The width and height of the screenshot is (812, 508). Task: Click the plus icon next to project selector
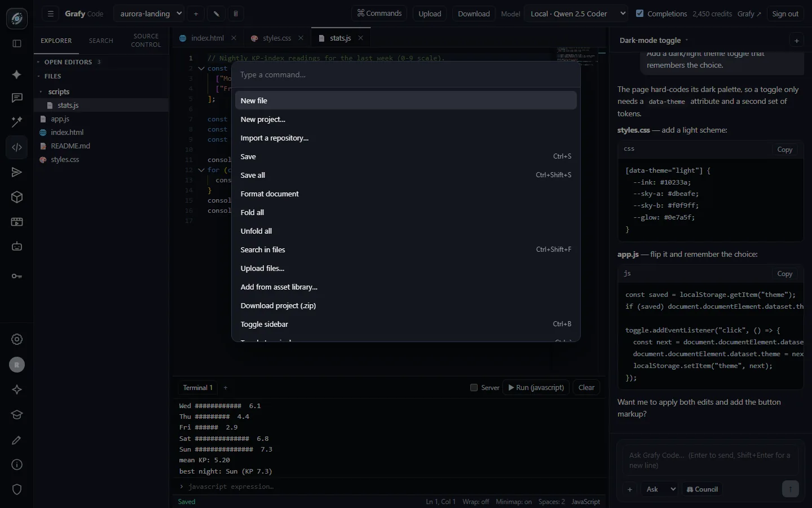196,14
